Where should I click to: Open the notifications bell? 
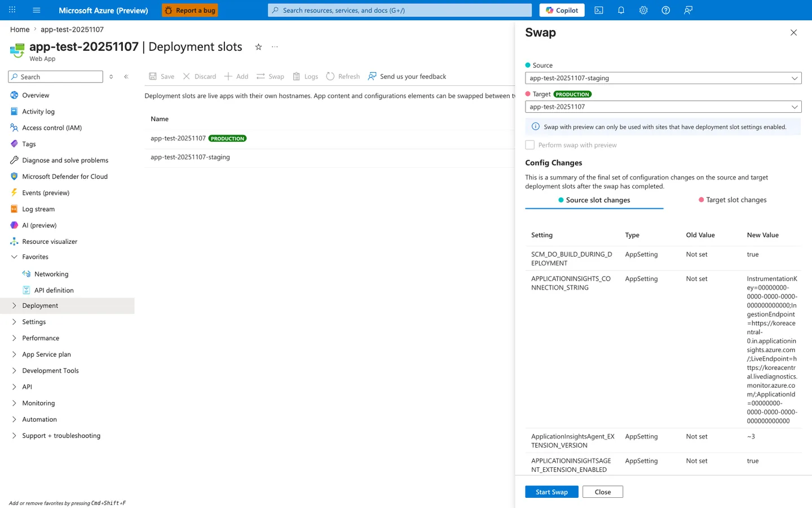click(621, 10)
